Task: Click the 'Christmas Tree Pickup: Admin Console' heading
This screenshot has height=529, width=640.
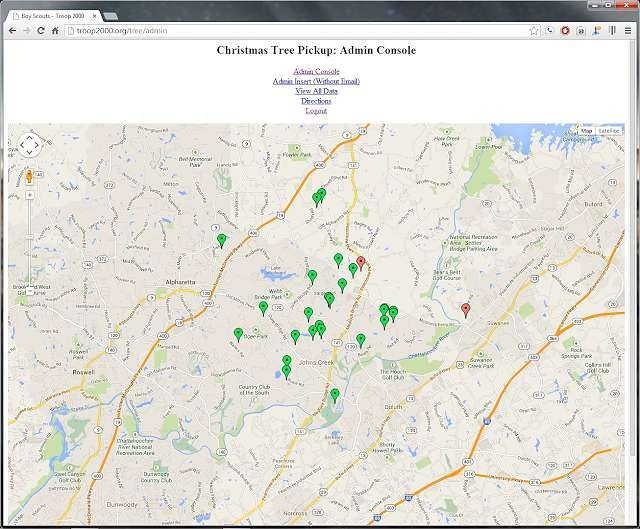Action: tap(316, 50)
